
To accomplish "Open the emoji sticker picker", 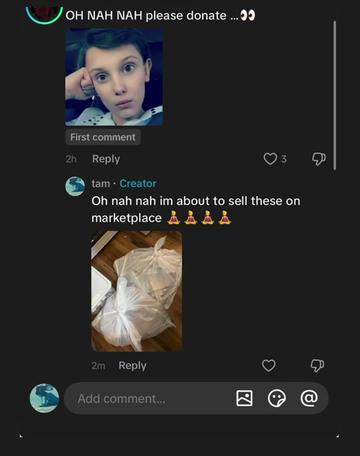I will tap(277, 398).
